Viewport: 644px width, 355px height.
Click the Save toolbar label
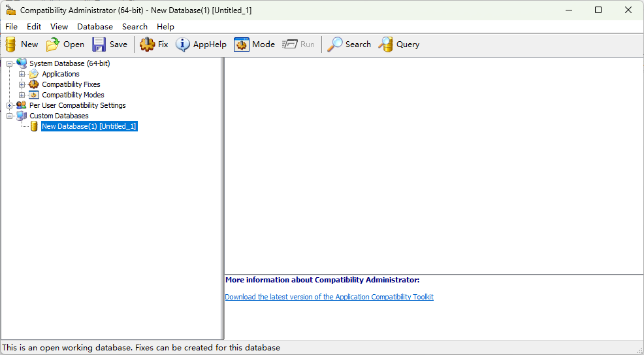(x=118, y=44)
